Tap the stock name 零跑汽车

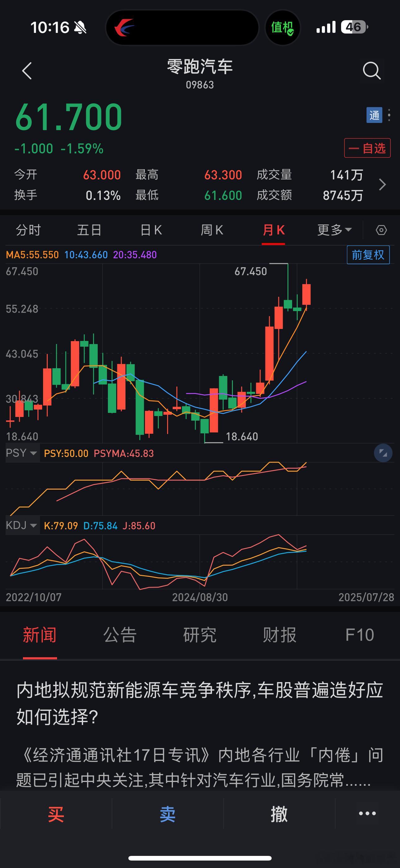click(x=200, y=66)
